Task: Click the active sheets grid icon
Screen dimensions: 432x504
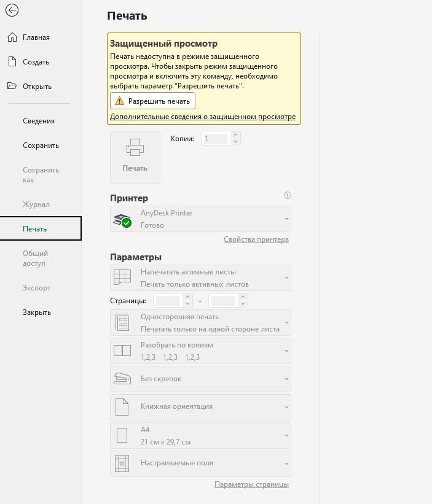Action: (122, 277)
